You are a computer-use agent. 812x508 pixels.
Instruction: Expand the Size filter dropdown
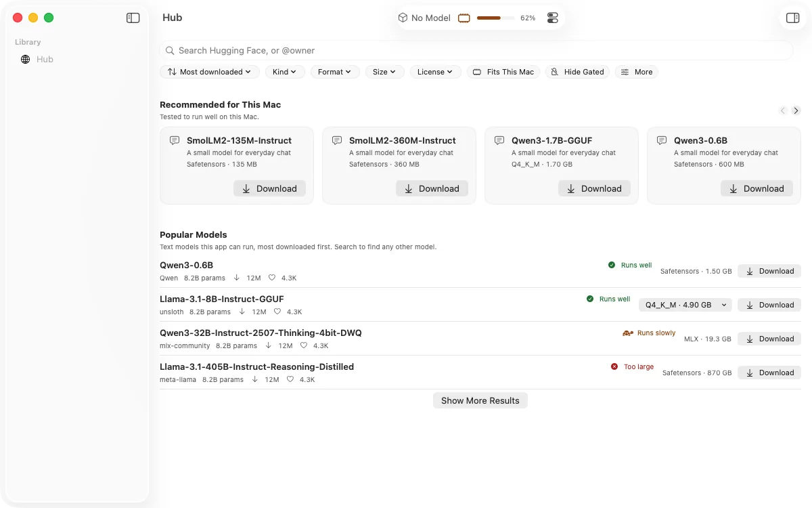click(384, 72)
